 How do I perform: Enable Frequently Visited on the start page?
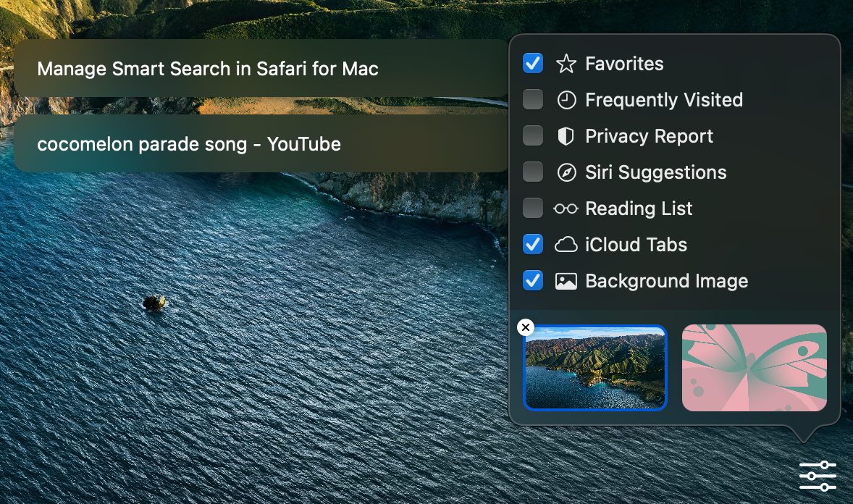point(533,100)
